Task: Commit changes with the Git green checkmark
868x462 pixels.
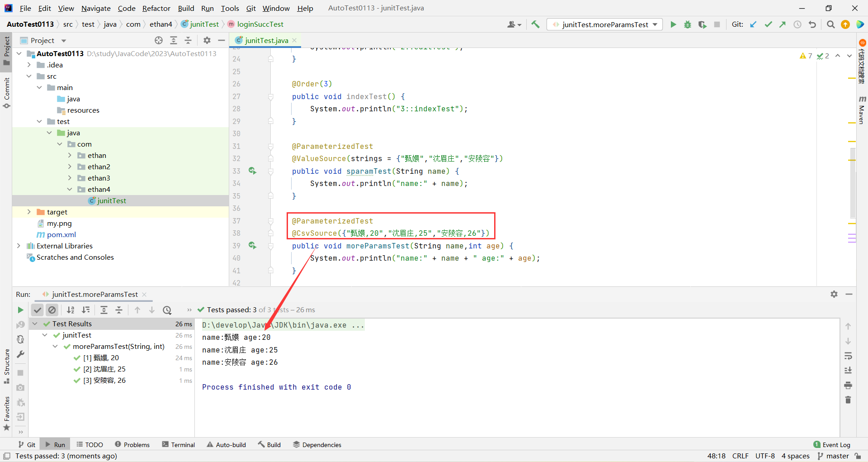Action: (768, 24)
